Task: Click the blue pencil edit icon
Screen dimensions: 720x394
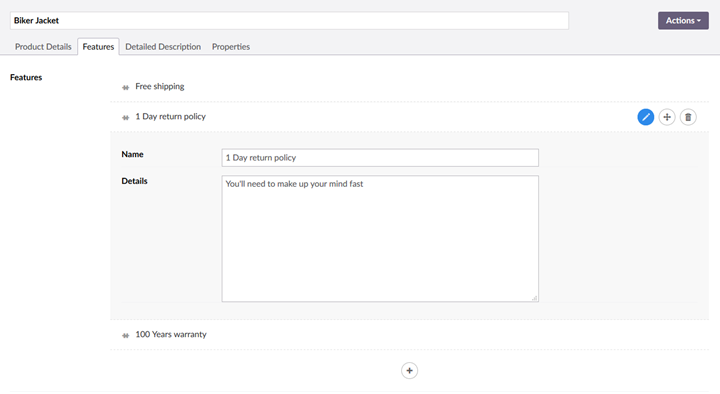Action: tap(645, 117)
